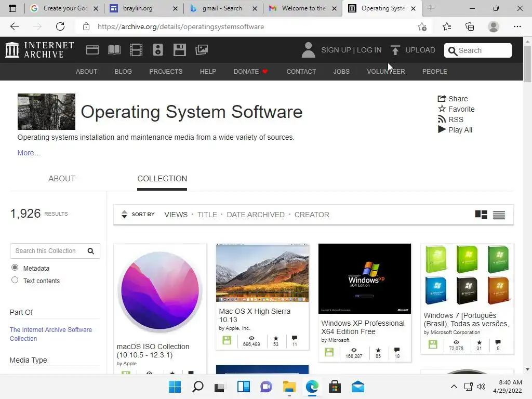Open the PROJECTS menu item

point(166,72)
